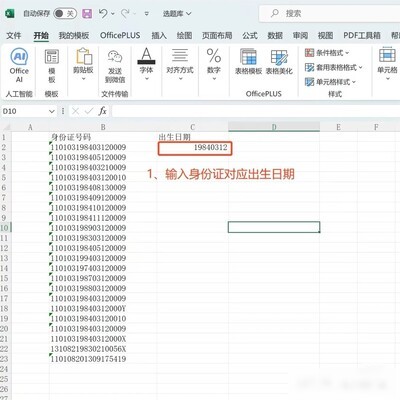Expand 条件格式 dropdown arrow
400x400 pixels.
tap(347, 53)
